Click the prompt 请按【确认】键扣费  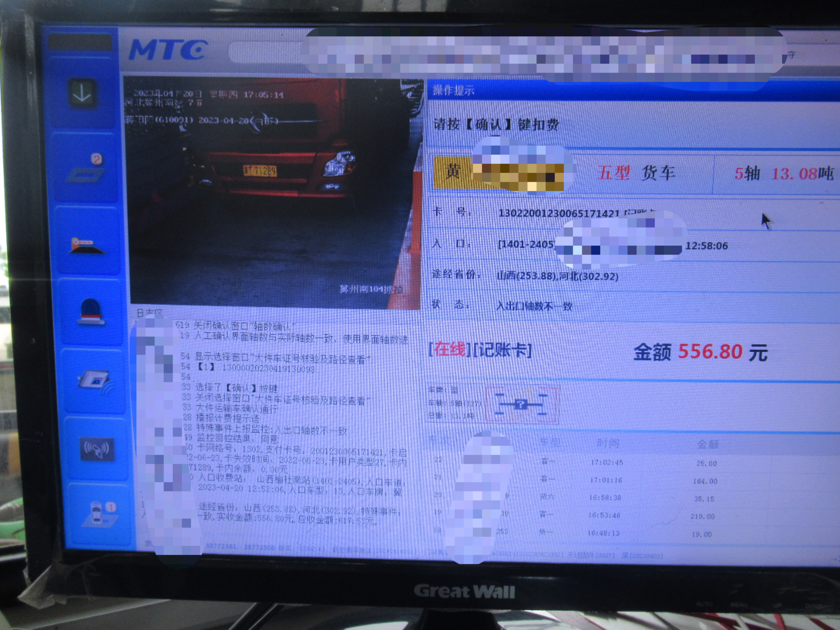496,124
